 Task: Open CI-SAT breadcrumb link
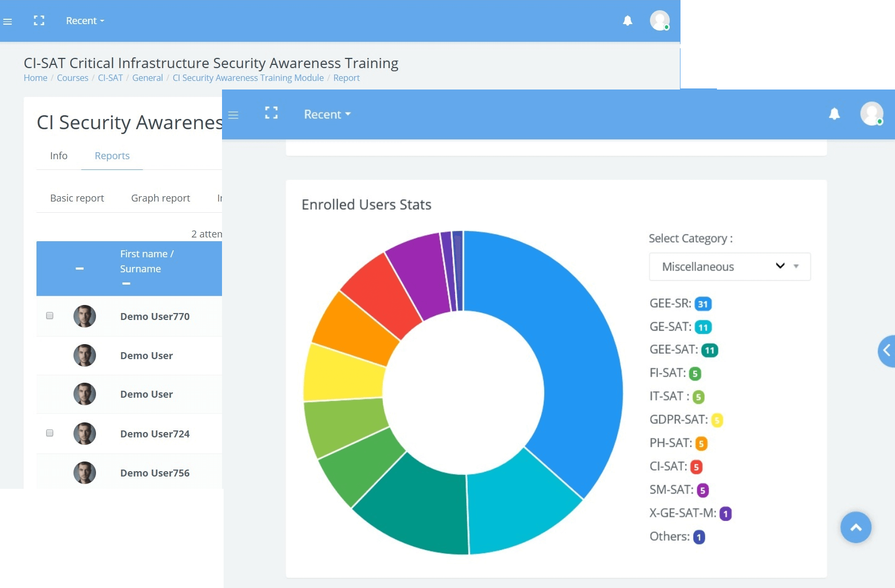point(110,78)
